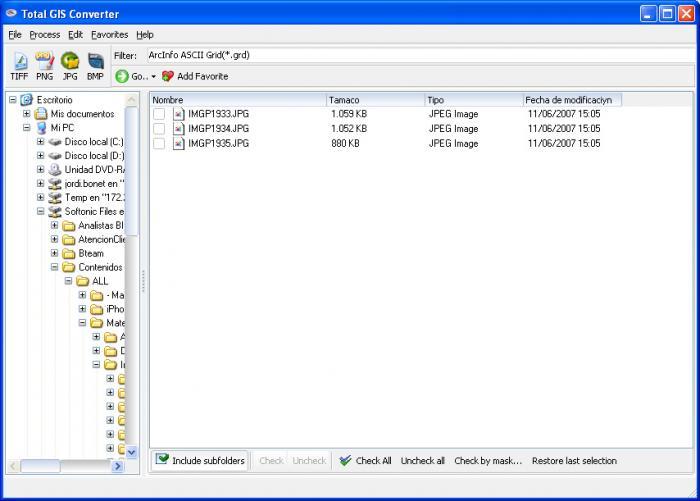The image size is (700, 501).
Task: Click the Escritorio desktop icon in tree
Action: point(26,100)
